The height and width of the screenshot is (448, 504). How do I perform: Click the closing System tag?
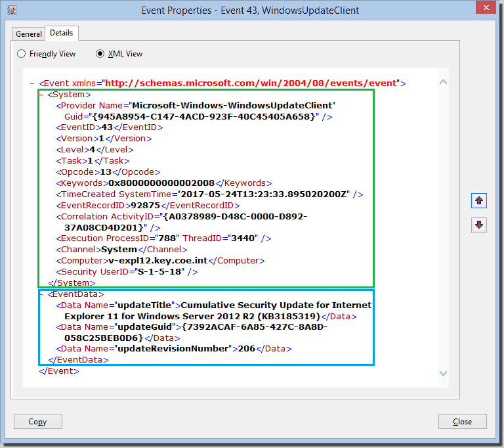coord(72,283)
